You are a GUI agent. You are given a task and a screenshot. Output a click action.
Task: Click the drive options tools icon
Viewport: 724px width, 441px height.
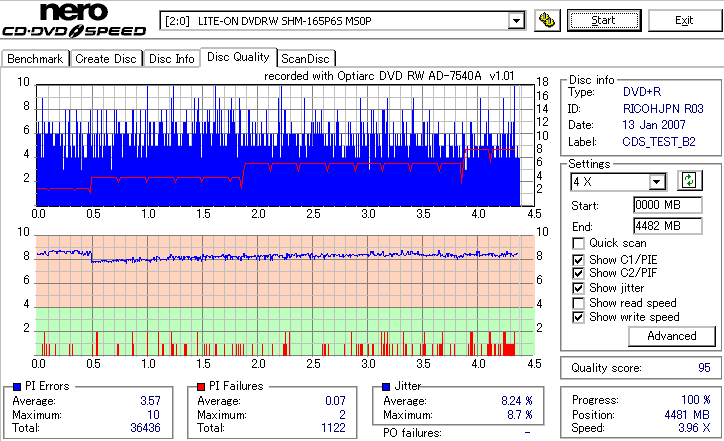coord(547,21)
